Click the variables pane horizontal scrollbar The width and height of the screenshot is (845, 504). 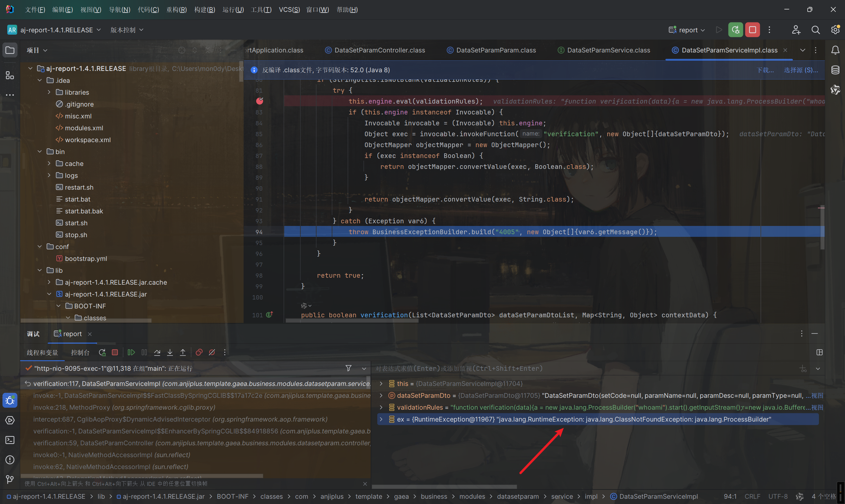coord(444,487)
